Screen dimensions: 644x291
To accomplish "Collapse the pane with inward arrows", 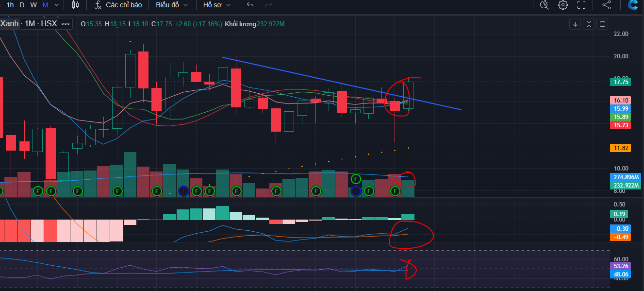I will (589, 24).
